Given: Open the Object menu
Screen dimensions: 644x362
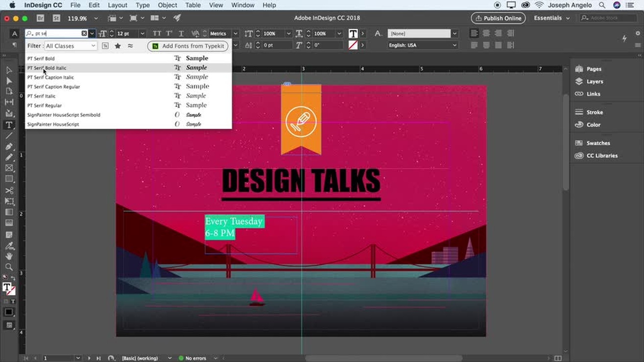Looking at the screenshot, I should tap(167, 5).
